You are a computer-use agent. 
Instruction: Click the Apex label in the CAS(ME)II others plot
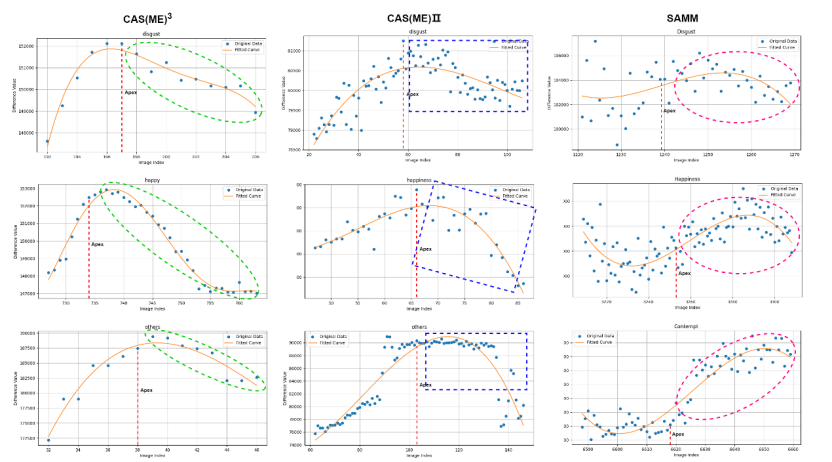pos(425,384)
